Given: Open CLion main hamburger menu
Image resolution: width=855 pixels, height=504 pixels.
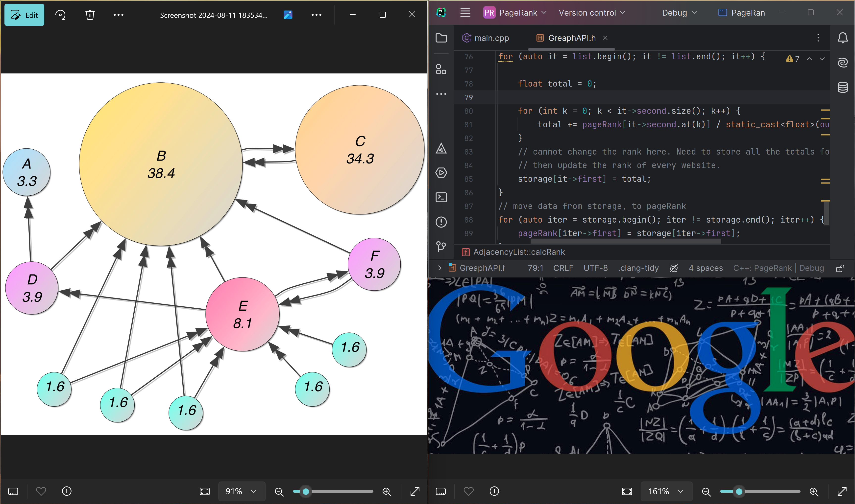Looking at the screenshot, I should point(465,13).
